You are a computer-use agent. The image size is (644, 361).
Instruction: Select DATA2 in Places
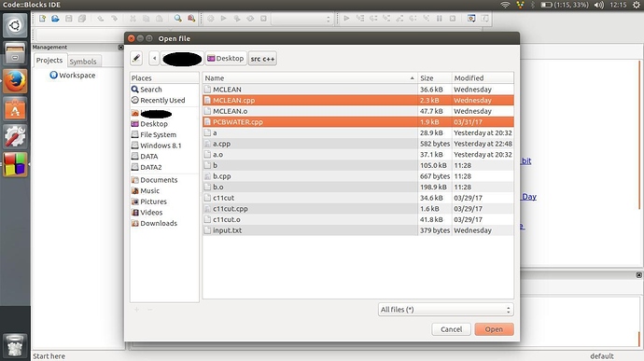click(x=164, y=167)
